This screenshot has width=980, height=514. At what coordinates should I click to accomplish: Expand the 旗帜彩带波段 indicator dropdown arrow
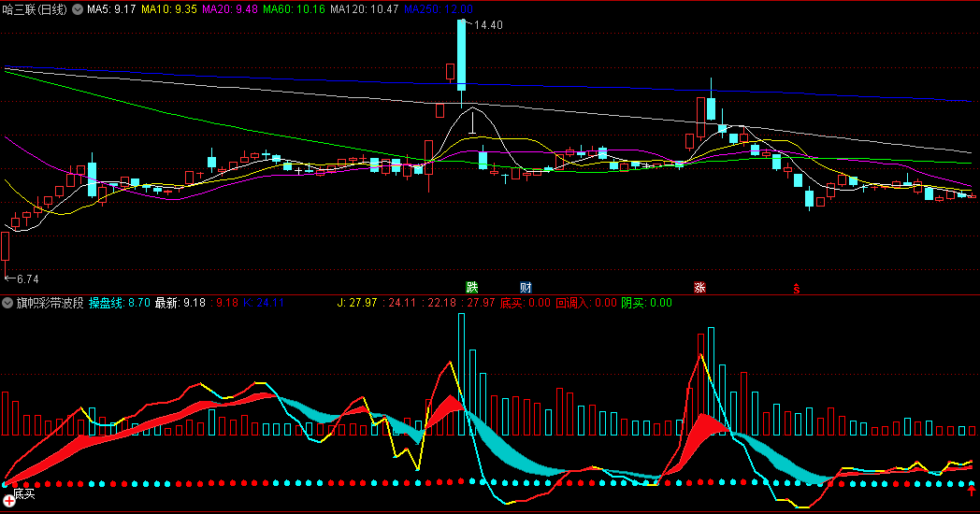pyautogui.click(x=7, y=303)
